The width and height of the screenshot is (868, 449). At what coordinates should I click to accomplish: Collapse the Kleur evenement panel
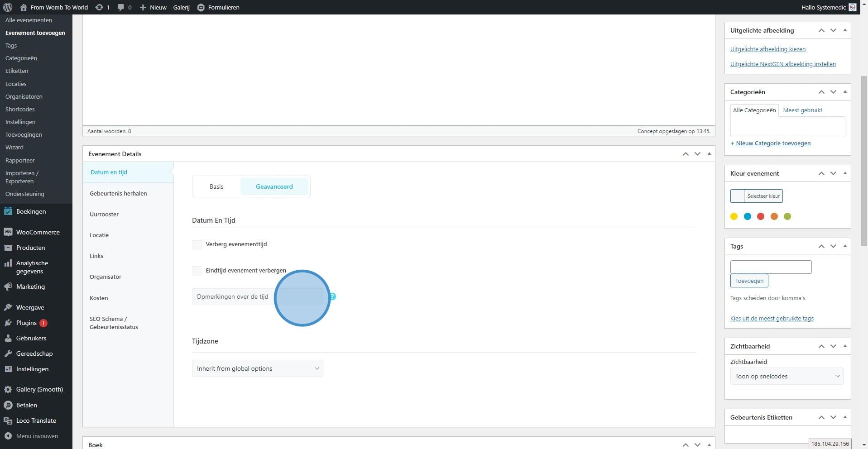(x=845, y=173)
